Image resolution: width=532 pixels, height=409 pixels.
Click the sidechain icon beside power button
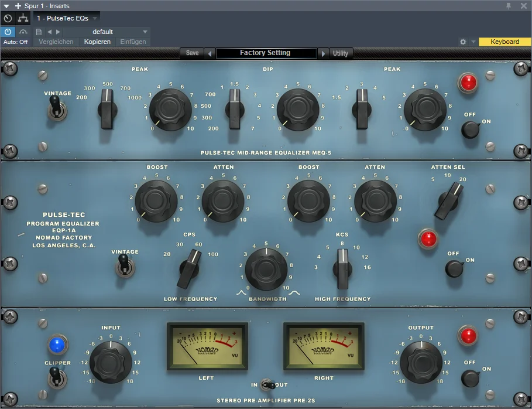23,32
